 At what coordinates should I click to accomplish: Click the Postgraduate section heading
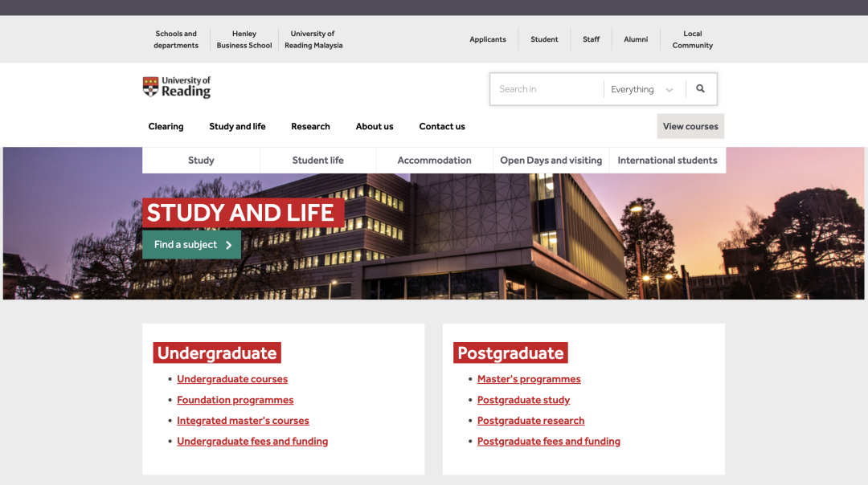click(x=510, y=353)
